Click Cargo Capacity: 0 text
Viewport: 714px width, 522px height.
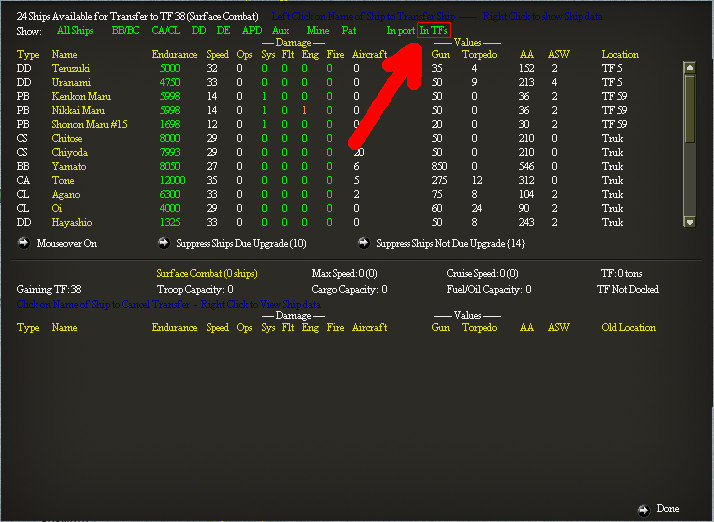tap(349, 289)
